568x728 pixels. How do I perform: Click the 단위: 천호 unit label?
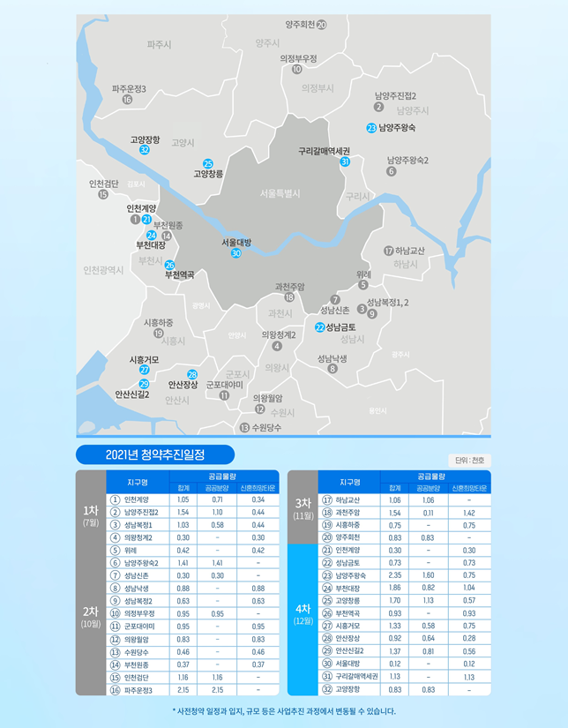pyautogui.click(x=469, y=460)
